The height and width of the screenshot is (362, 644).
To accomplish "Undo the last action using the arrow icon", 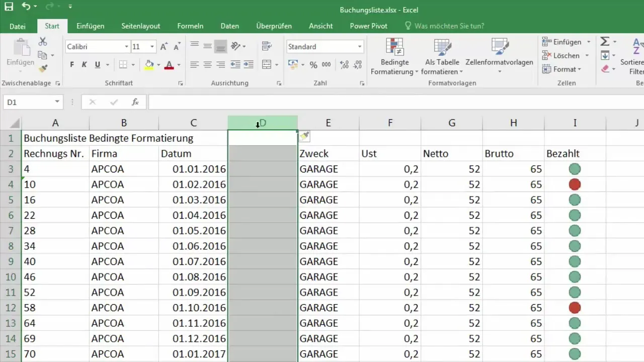I will click(26, 7).
